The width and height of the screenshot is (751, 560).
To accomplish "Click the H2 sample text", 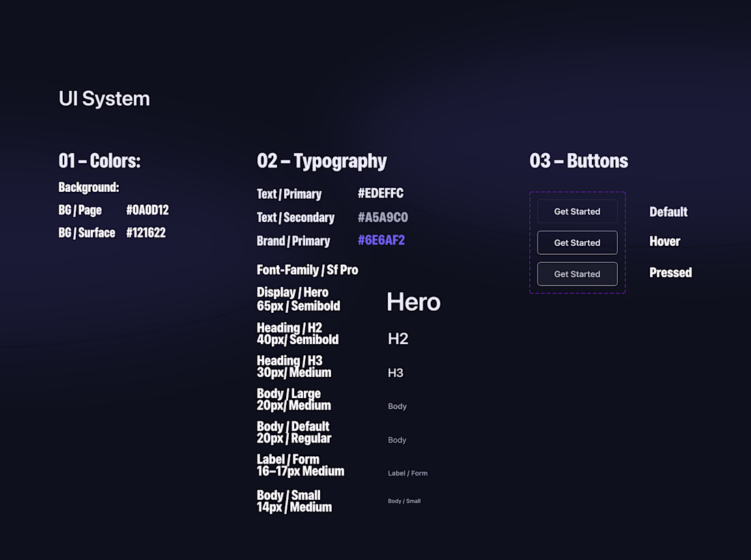I will point(398,339).
